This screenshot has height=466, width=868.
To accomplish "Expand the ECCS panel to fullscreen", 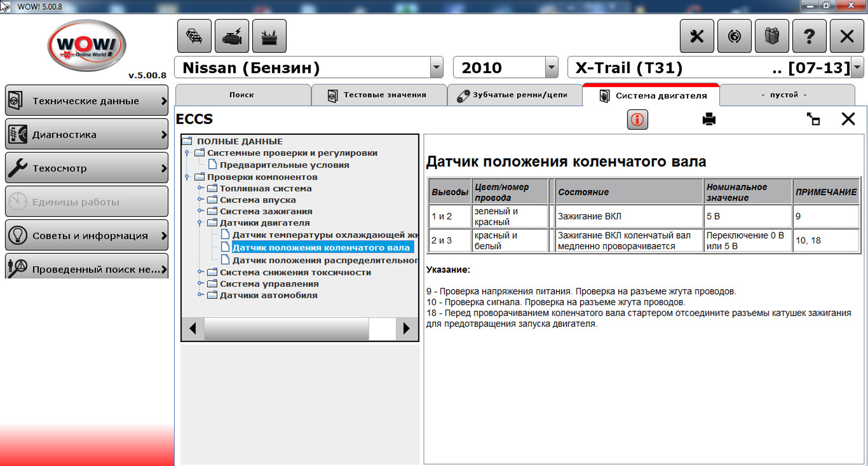I will [x=813, y=119].
